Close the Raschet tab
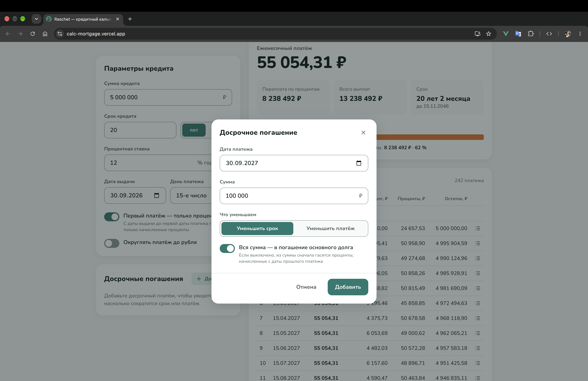This screenshot has height=381, width=588. pos(118,19)
